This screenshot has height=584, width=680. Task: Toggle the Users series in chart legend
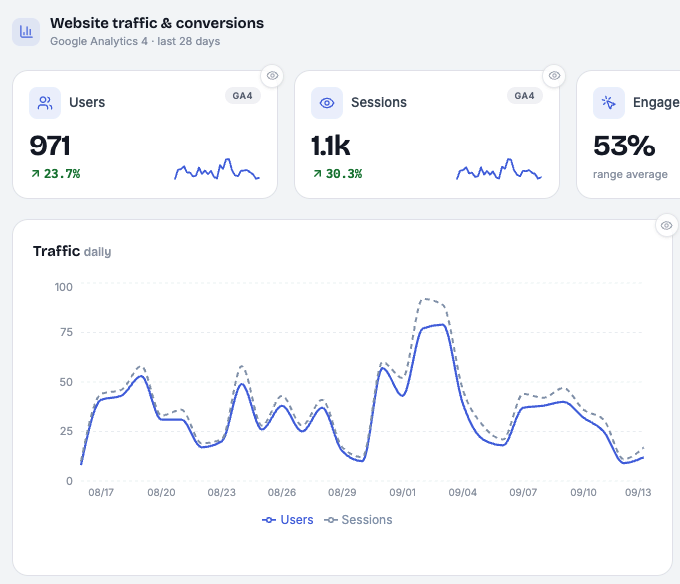[x=288, y=520]
